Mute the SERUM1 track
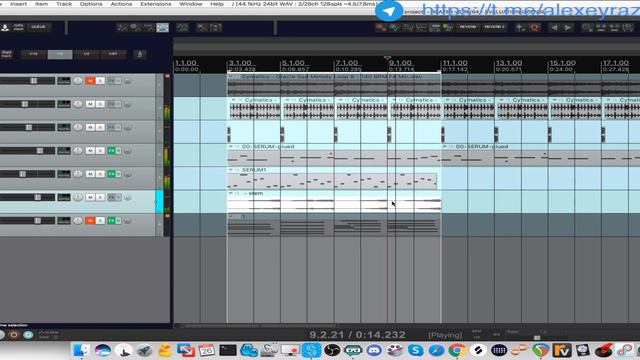Image resolution: width=640 pixels, height=360 pixels. point(90,174)
